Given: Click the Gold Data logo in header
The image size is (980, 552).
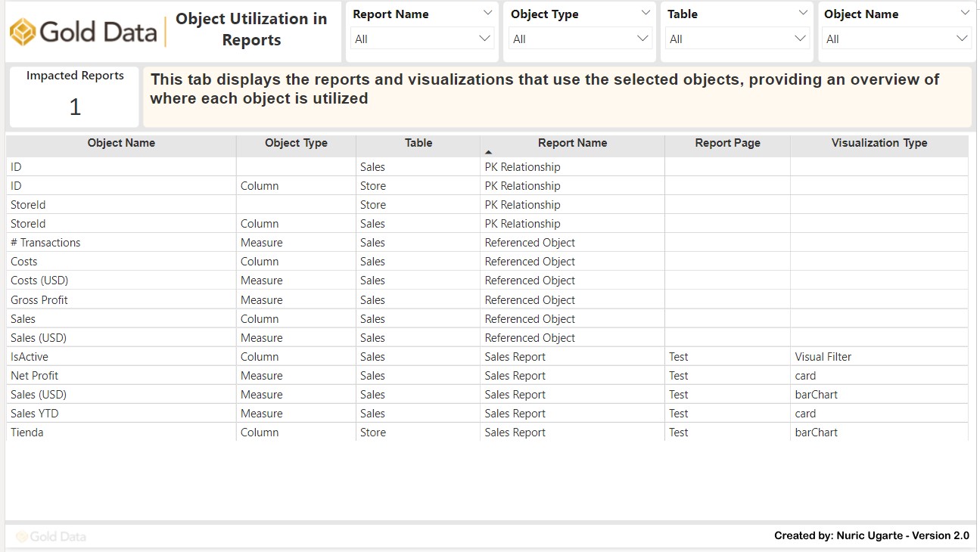Looking at the screenshot, I should (x=86, y=32).
